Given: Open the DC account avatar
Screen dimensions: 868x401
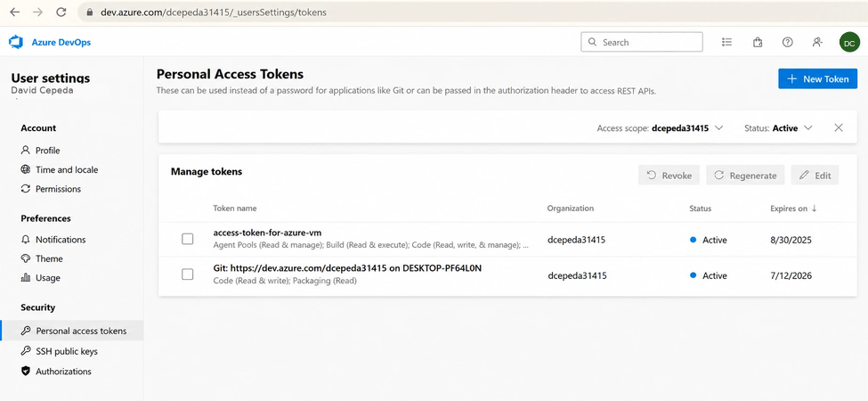Looking at the screenshot, I should tap(849, 42).
